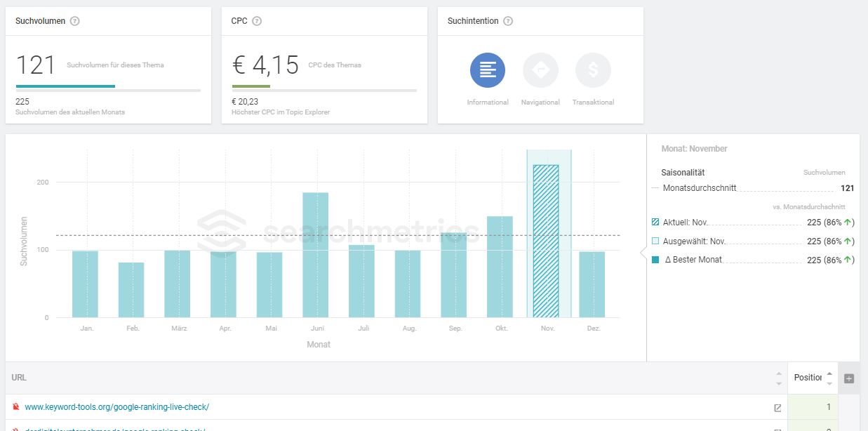Click the Monat: November heading

(695, 149)
